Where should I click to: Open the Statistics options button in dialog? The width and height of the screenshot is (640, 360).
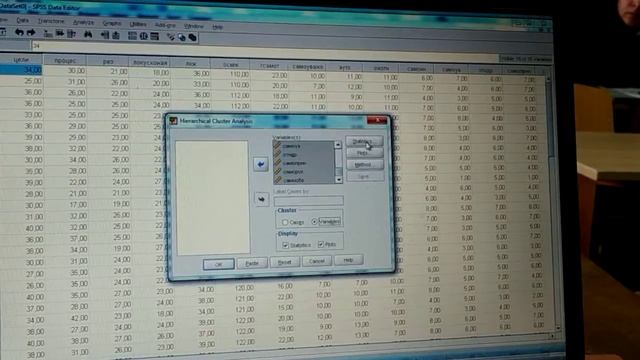coord(364,141)
